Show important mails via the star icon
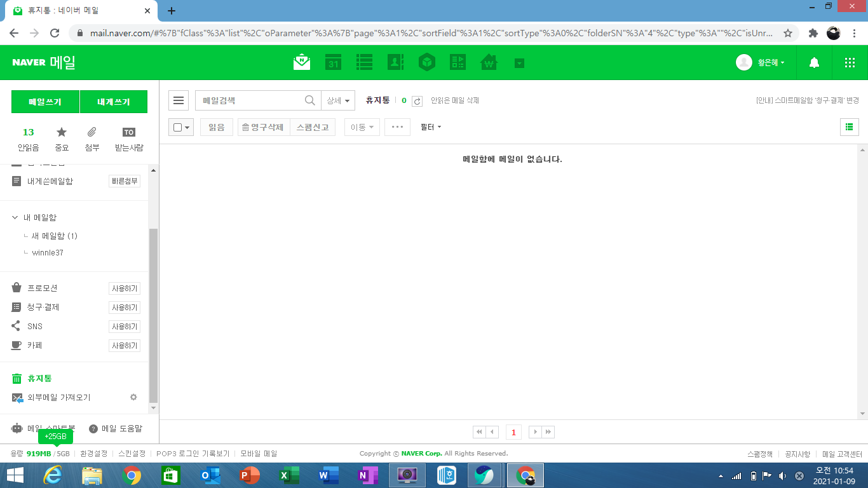868x488 pixels. pyautogui.click(x=62, y=139)
